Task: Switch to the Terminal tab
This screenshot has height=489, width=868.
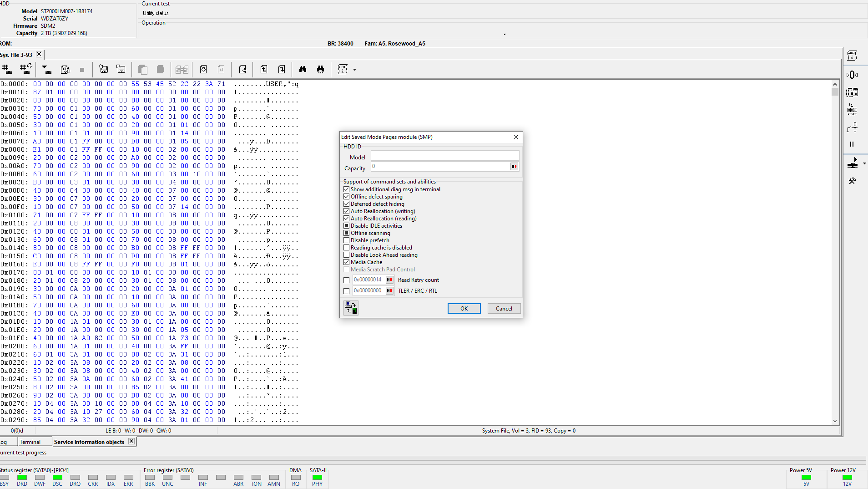Action: [30, 442]
